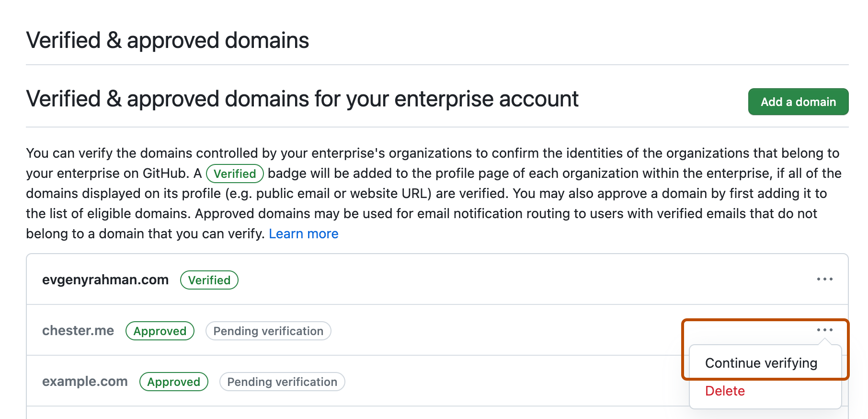Click the Approved badge next to chester.me

tap(160, 331)
